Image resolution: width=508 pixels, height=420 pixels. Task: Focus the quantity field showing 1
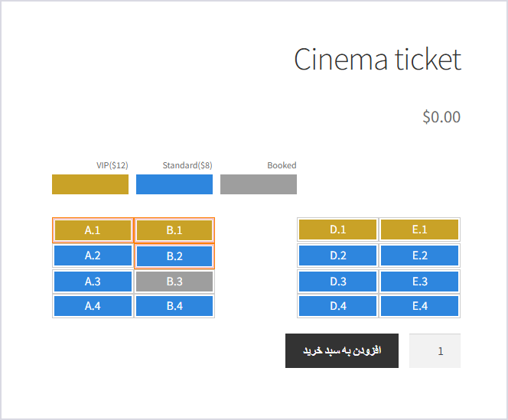435,350
